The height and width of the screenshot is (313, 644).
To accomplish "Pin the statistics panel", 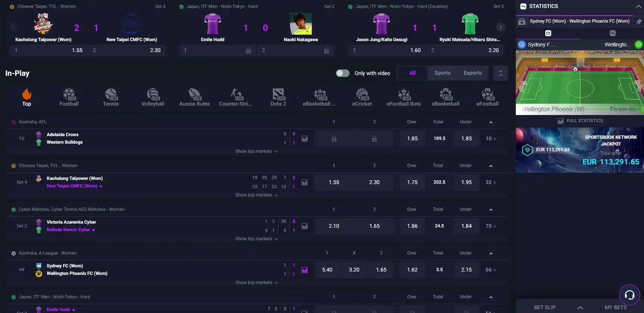I will tap(639, 21).
